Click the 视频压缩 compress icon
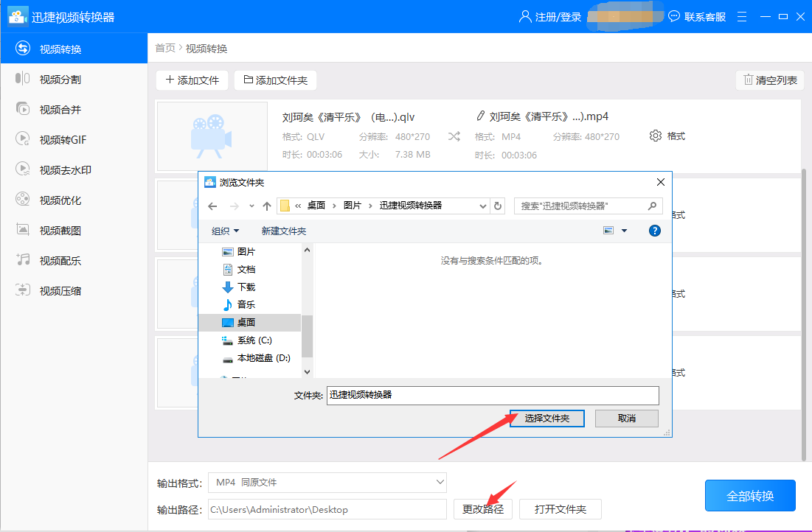 23,290
